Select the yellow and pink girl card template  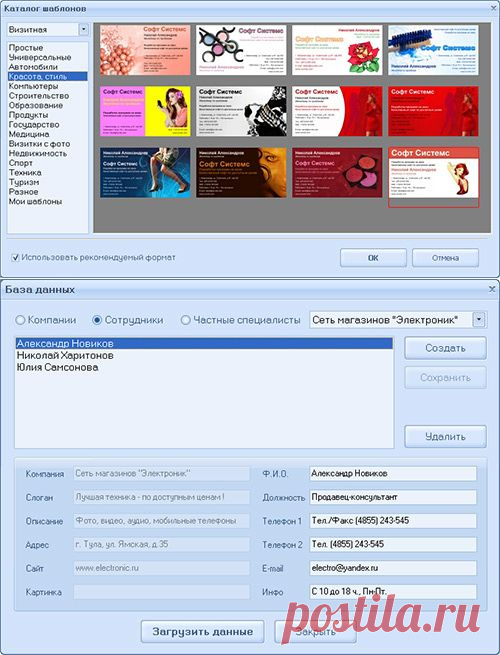[145, 111]
